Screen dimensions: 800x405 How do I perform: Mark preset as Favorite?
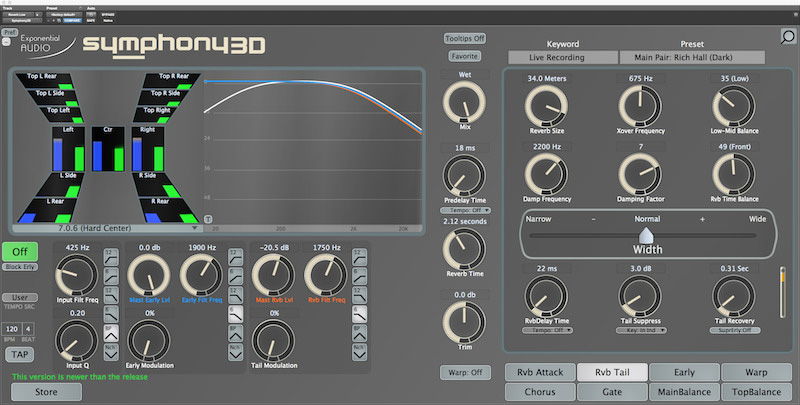[x=465, y=56]
